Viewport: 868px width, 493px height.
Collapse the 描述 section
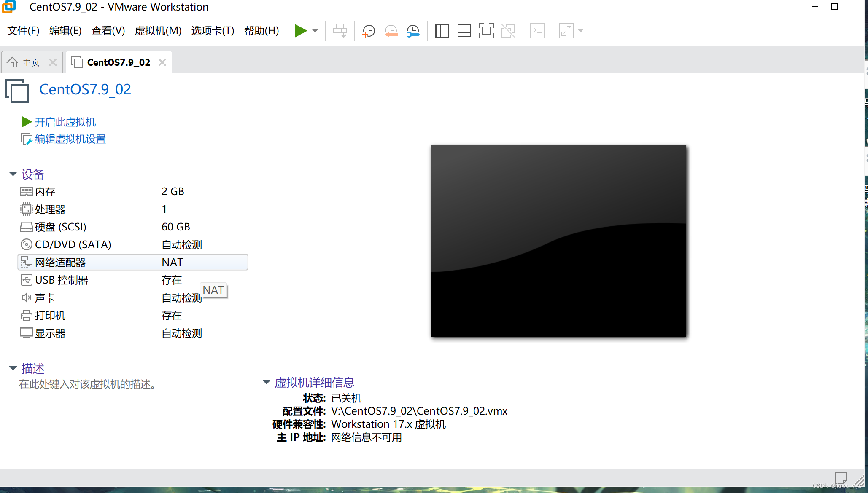(x=13, y=368)
